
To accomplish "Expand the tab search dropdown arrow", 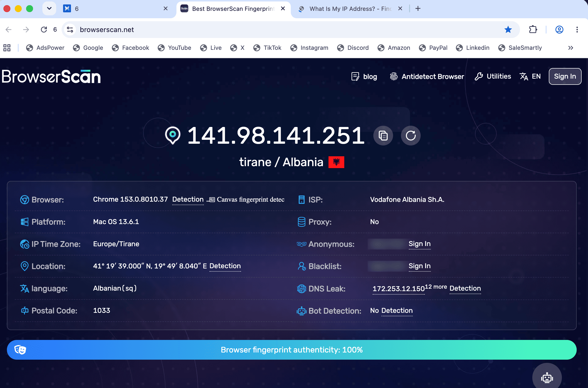I will [49, 9].
